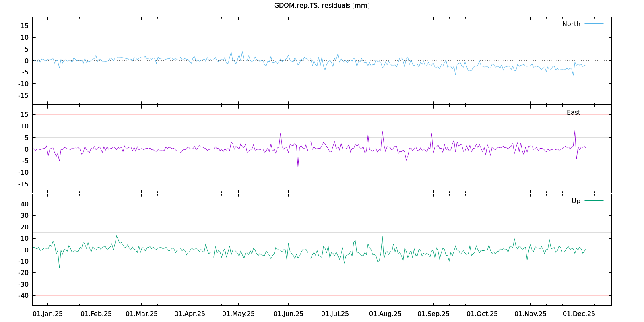Click the North legend label
The width and height of the screenshot is (644, 322).
571,24
